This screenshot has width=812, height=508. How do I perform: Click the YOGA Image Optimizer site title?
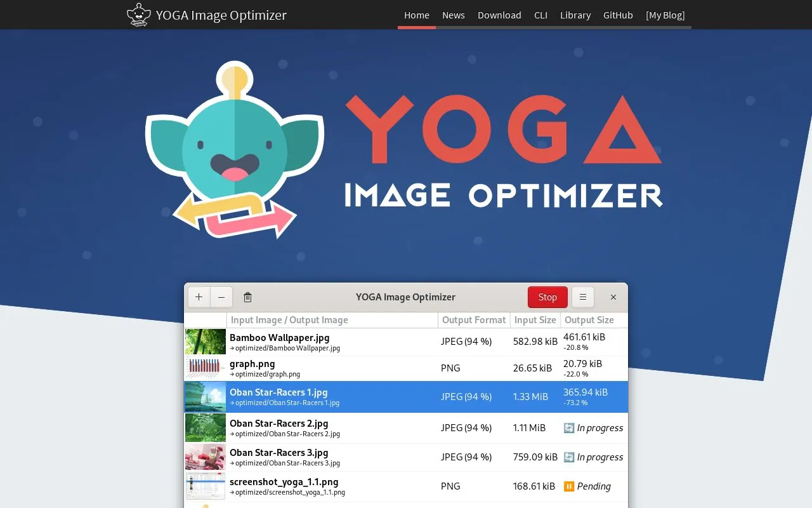pyautogui.click(x=221, y=15)
